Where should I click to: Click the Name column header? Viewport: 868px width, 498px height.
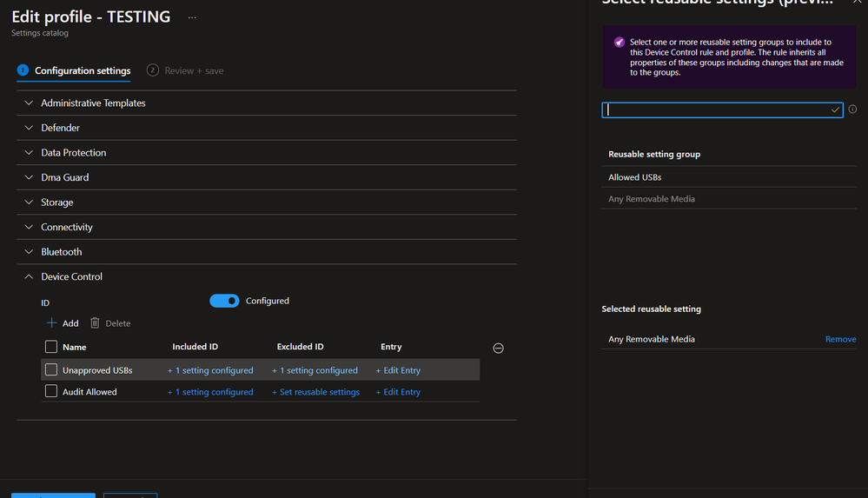(x=74, y=348)
